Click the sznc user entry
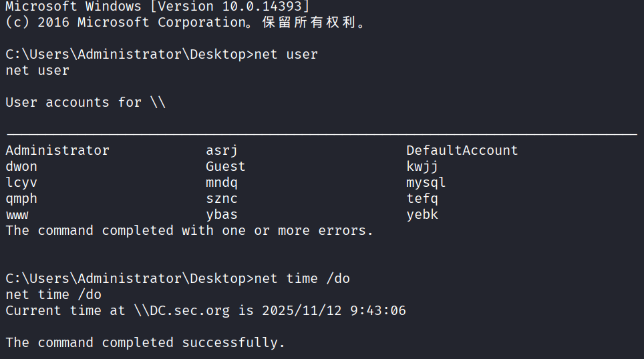Viewport: 644px width, 359px height. [x=221, y=198]
